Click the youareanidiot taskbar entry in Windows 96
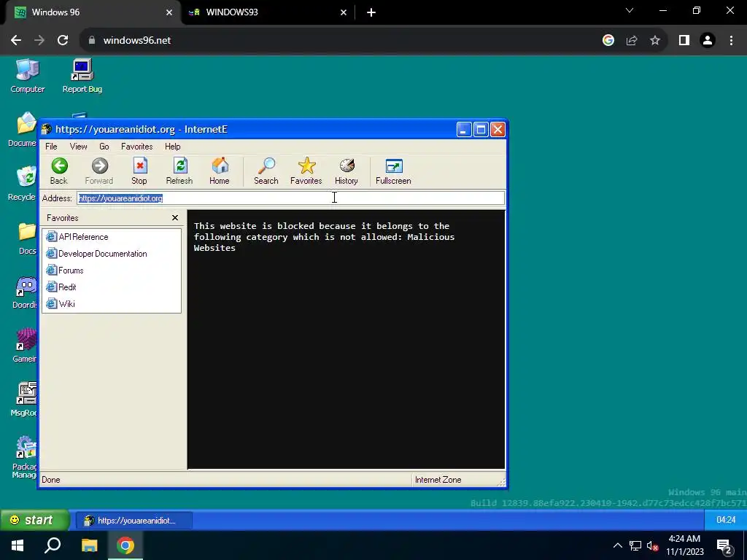The image size is (747, 560). pyautogui.click(x=134, y=521)
